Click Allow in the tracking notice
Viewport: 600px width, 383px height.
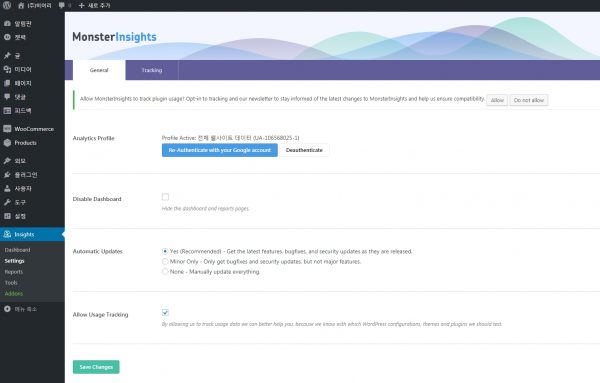click(497, 100)
